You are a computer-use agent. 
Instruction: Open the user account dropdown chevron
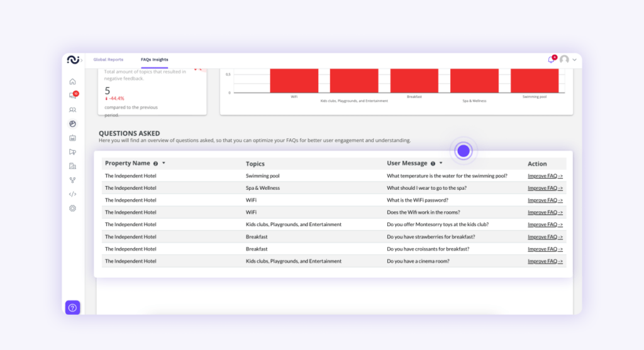574,60
